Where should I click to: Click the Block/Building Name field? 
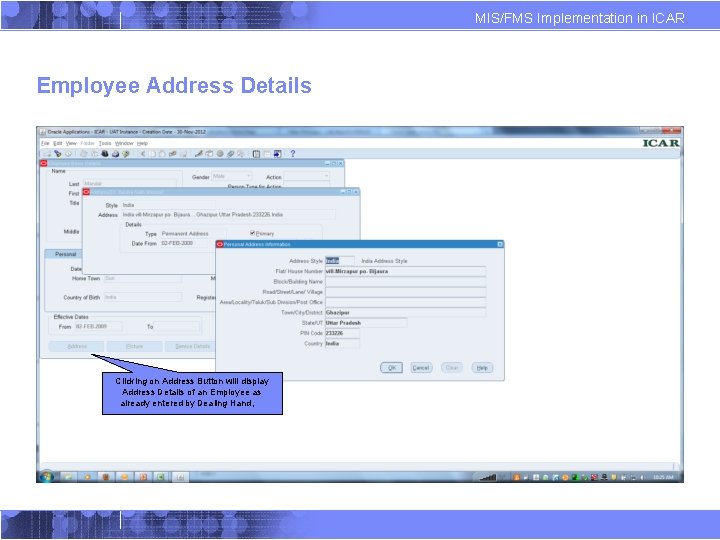(405, 281)
